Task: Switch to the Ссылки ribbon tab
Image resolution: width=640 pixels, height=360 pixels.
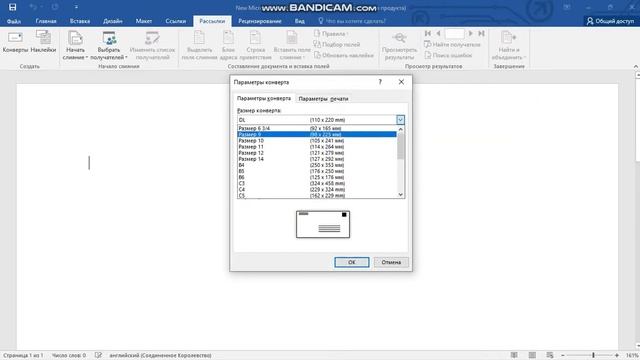Action: [176, 21]
